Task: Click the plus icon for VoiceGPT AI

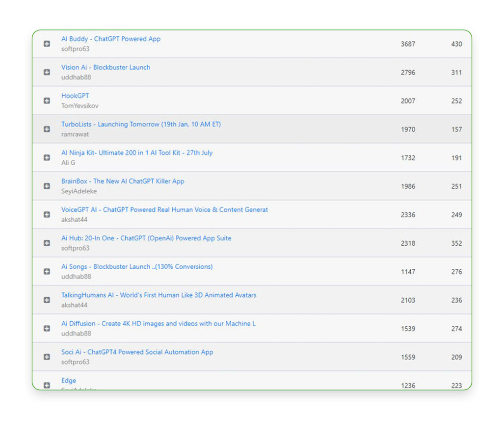Action: point(47,214)
